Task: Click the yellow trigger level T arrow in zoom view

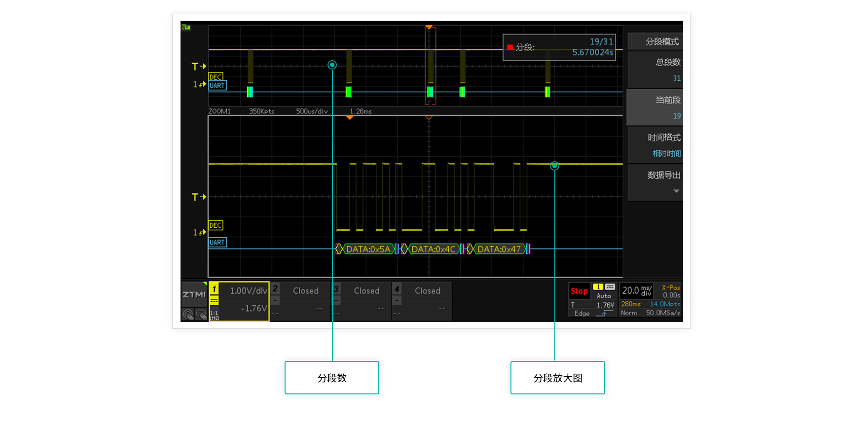Action: [199, 197]
